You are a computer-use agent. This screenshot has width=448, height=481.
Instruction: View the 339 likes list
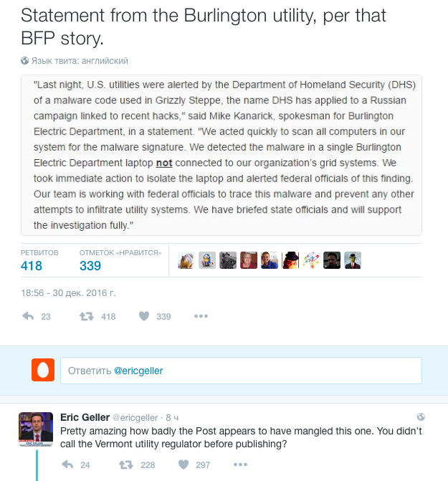click(x=90, y=265)
